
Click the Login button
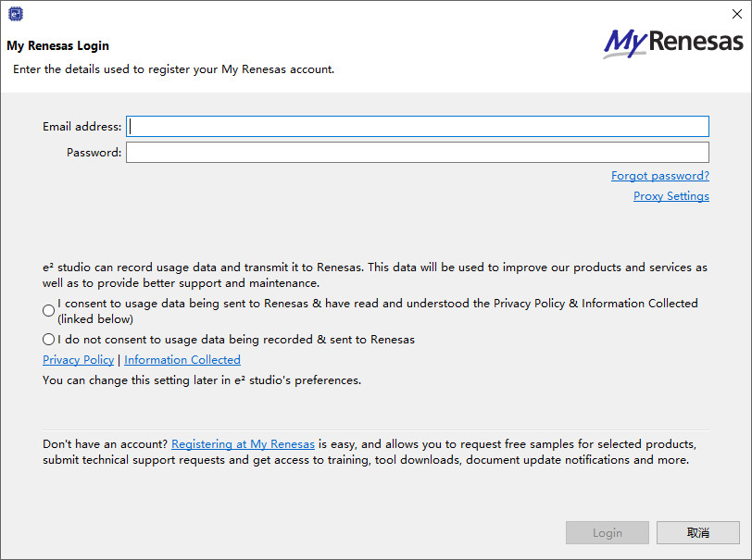point(608,532)
